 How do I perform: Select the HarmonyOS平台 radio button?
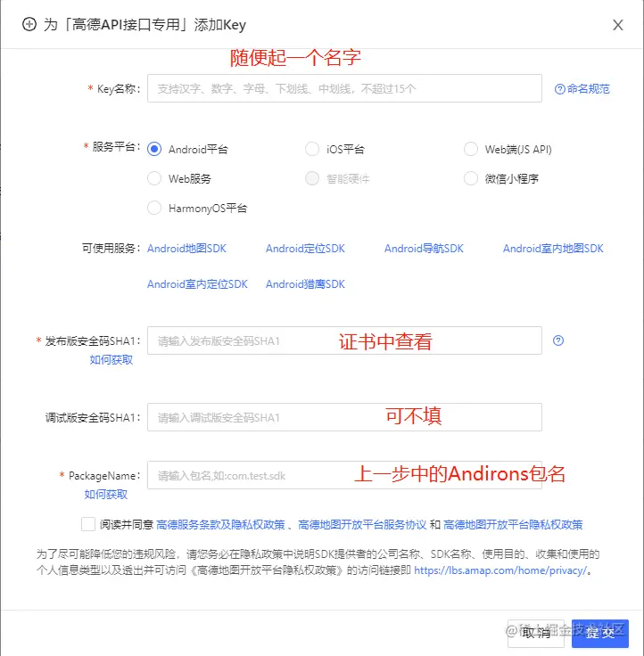tap(154, 208)
